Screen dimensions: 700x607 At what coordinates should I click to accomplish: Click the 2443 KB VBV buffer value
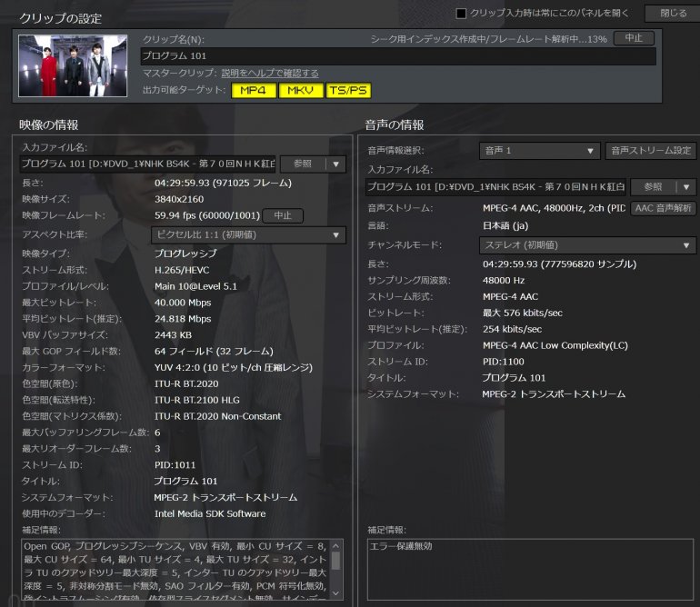(173, 335)
